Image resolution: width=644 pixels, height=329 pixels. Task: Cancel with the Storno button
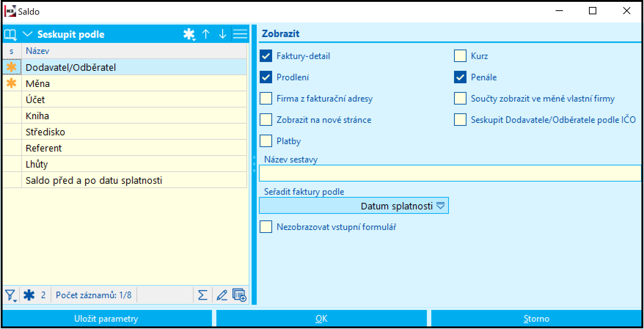(536, 318)
